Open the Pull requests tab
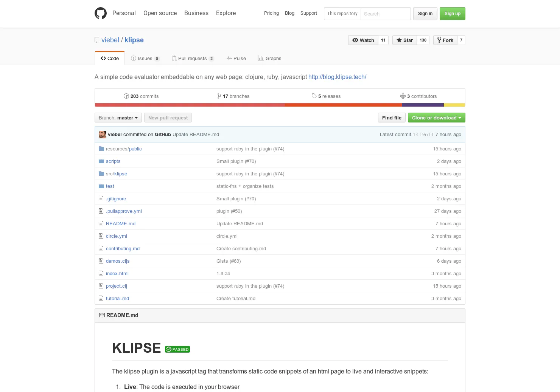This screenshot has height=392, width=560. [x=193, y=58]
